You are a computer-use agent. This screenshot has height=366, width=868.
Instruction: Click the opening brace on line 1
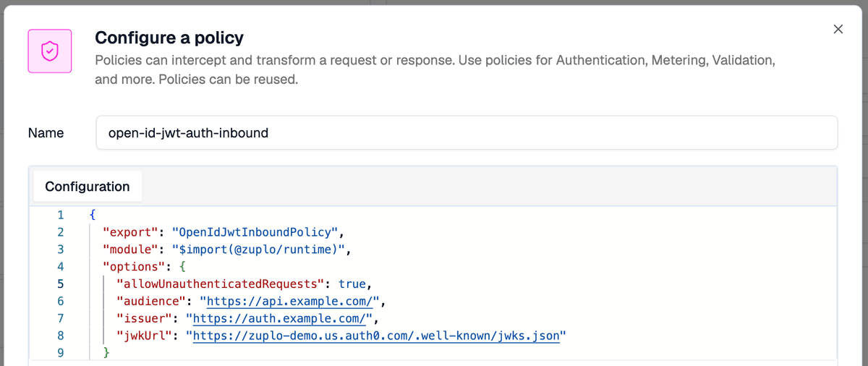pos(93,215)
